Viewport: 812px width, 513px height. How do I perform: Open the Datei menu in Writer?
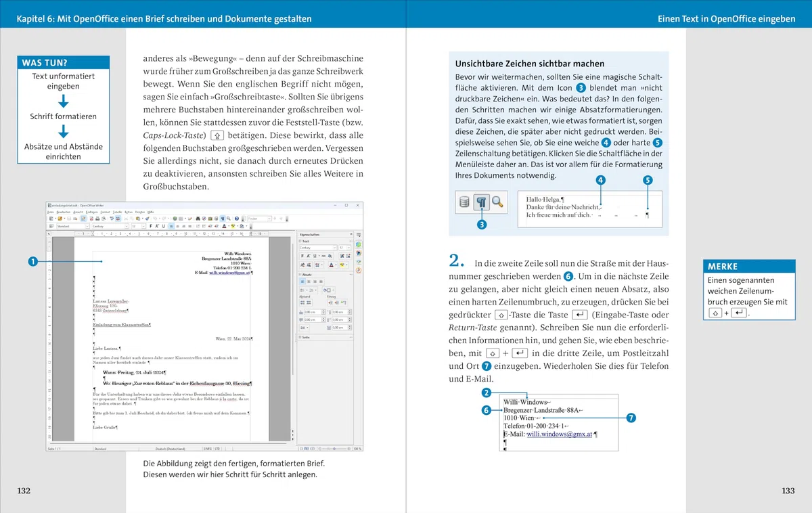tap(50, 212)
